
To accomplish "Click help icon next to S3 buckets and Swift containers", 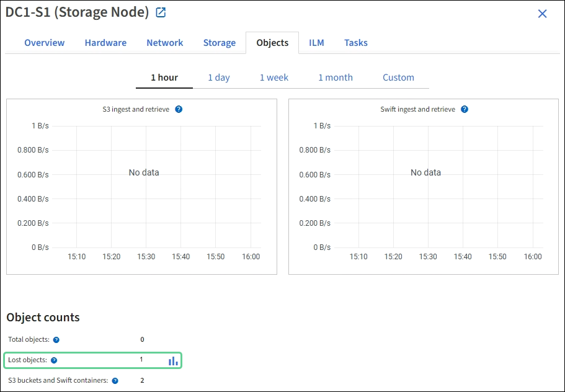I will pos(115,381).
